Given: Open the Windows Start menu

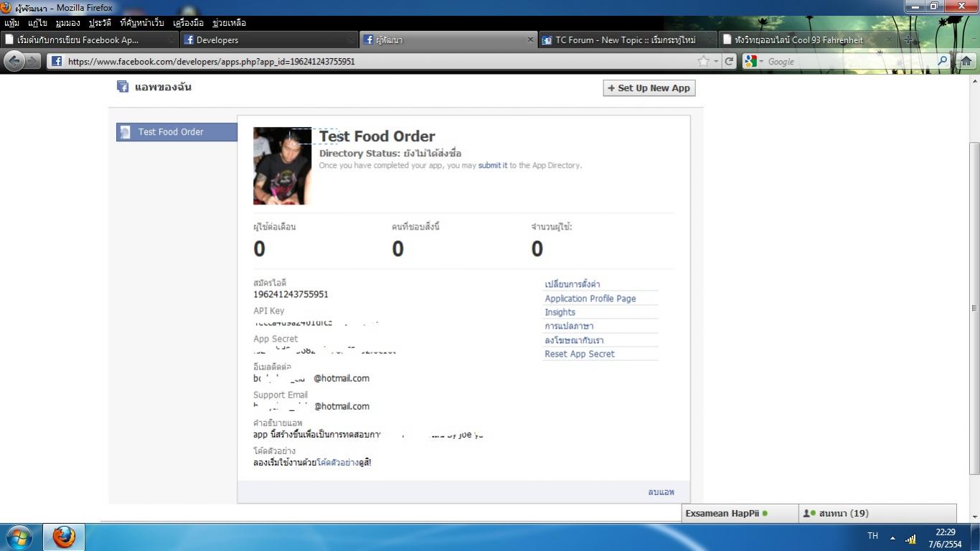Looking at the screenshot, I should (19, 537).
